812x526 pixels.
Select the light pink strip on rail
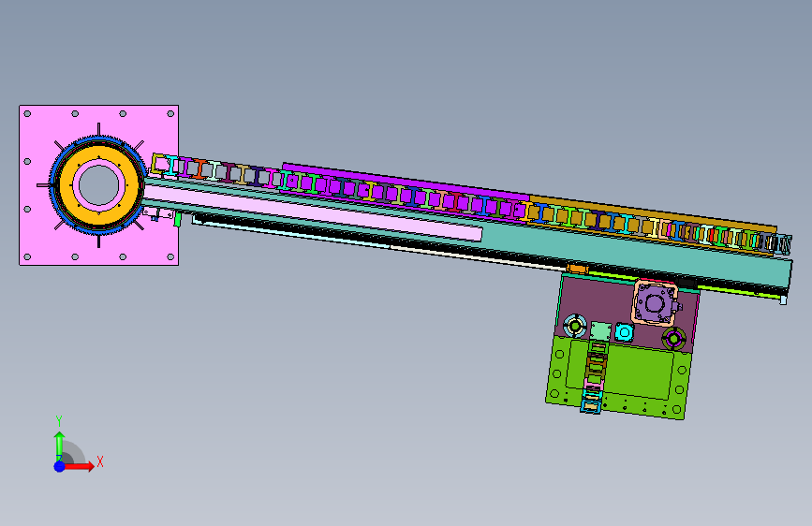pyautogui.click(x=312, y=213)
